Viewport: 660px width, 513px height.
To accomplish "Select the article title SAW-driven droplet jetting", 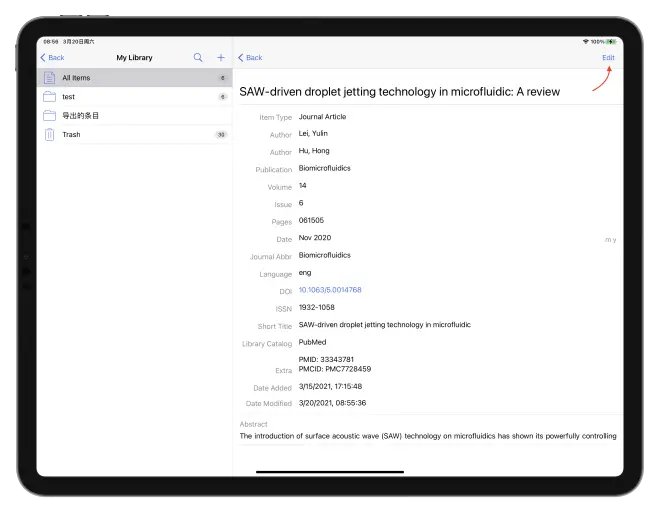I will click(x=399, y=92).
